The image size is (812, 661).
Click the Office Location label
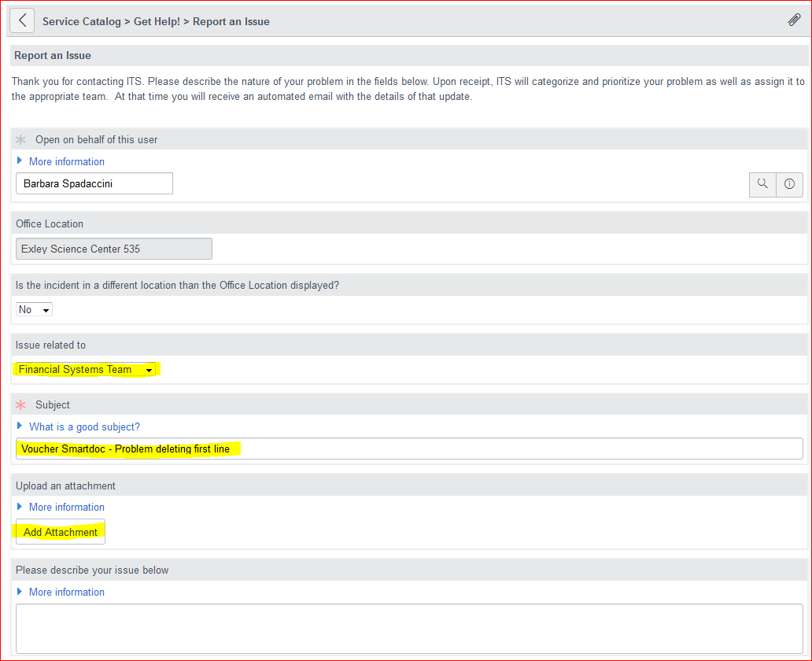[50, 223]
